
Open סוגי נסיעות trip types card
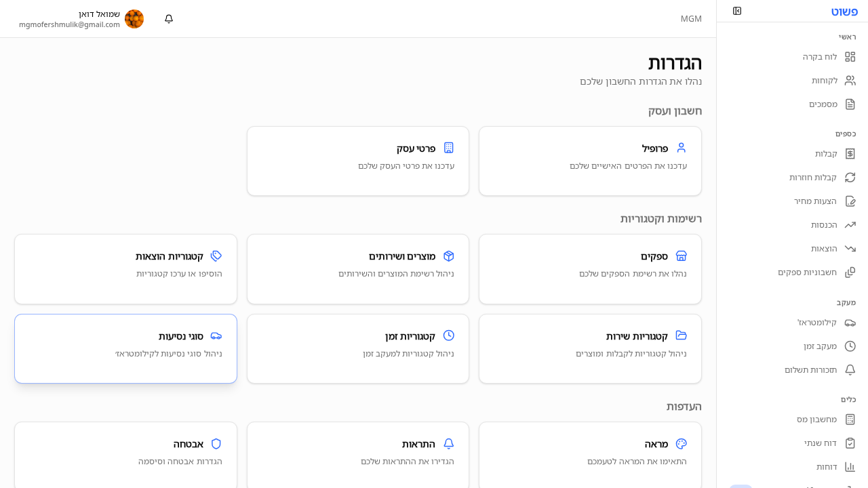click(x=125, y=348)
